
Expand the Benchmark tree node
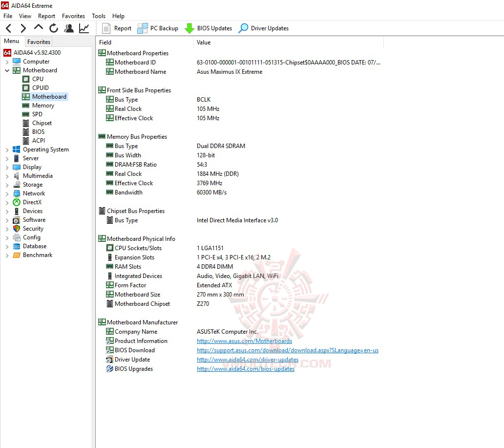click(x=7, y=256)
